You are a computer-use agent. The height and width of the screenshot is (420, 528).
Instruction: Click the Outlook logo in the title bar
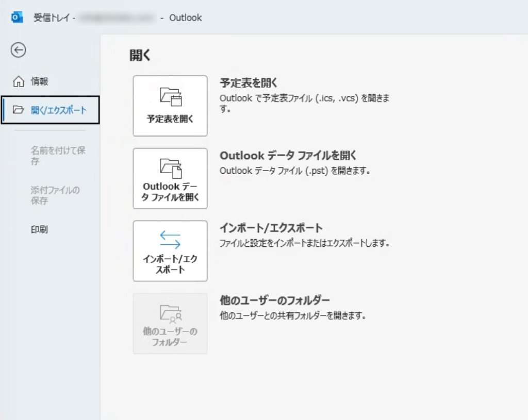17,17
